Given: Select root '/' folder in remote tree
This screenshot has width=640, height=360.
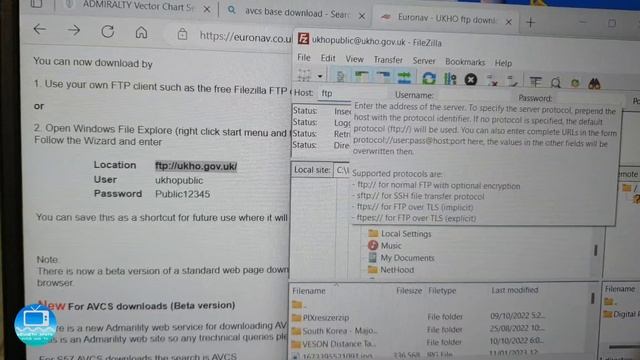Looking at the screenshot, I should point(630,188).
